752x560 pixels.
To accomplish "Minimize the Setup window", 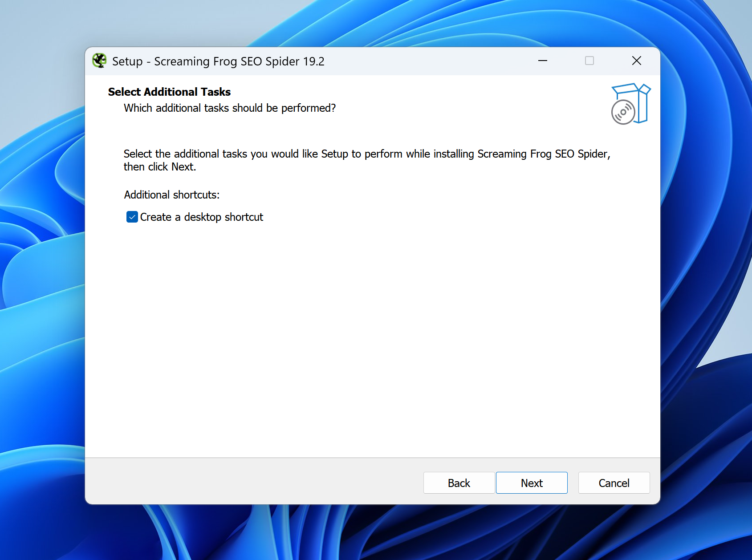I will coord(542,61).
